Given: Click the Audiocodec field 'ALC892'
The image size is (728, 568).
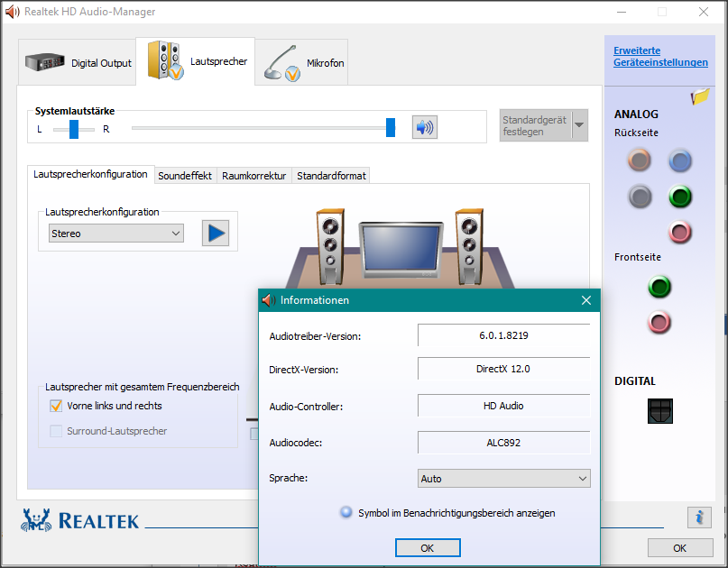Looking at the screenshot, I should coord(503,443).
